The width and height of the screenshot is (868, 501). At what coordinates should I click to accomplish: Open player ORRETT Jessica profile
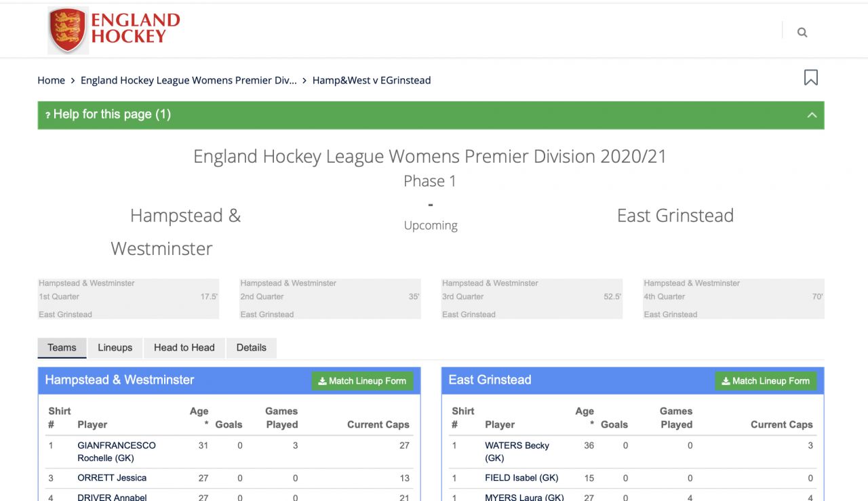click(112, 478)
